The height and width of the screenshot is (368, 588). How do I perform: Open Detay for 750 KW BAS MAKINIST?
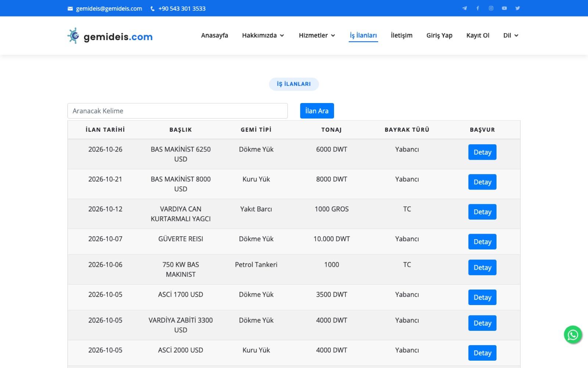(x=482, y=267)
